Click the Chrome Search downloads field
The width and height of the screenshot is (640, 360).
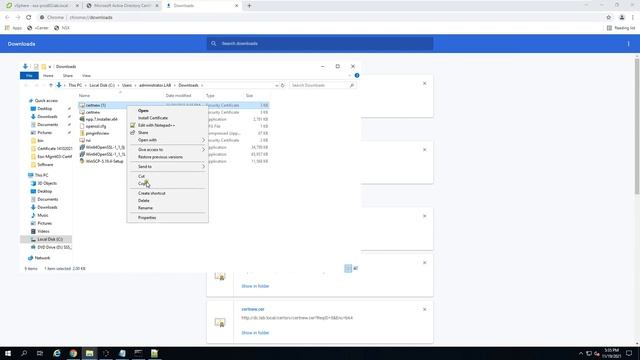click(x=320, y=44)
